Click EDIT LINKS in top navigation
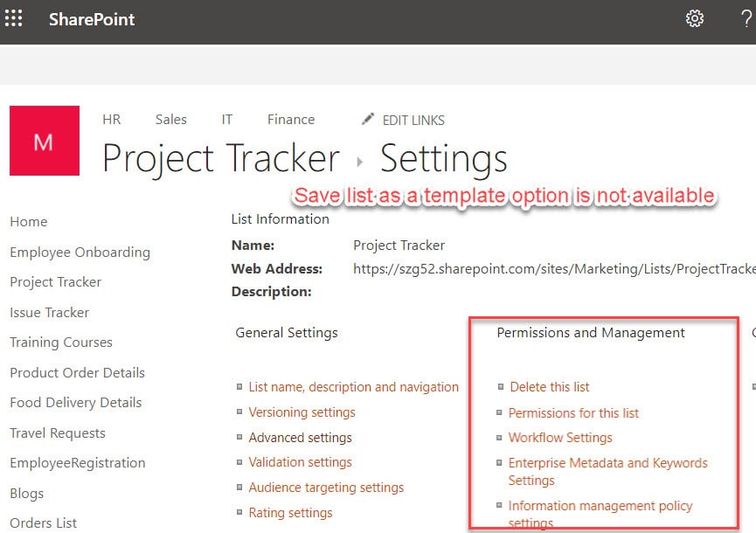Image resolution: width=756 pixels, height=533 pixels. coord(413,120)
